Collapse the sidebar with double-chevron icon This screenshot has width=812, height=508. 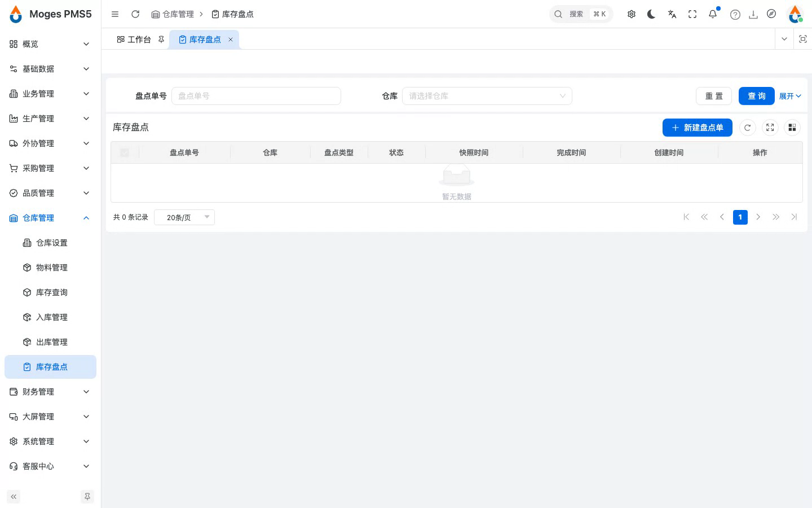(x=14, y=497)
